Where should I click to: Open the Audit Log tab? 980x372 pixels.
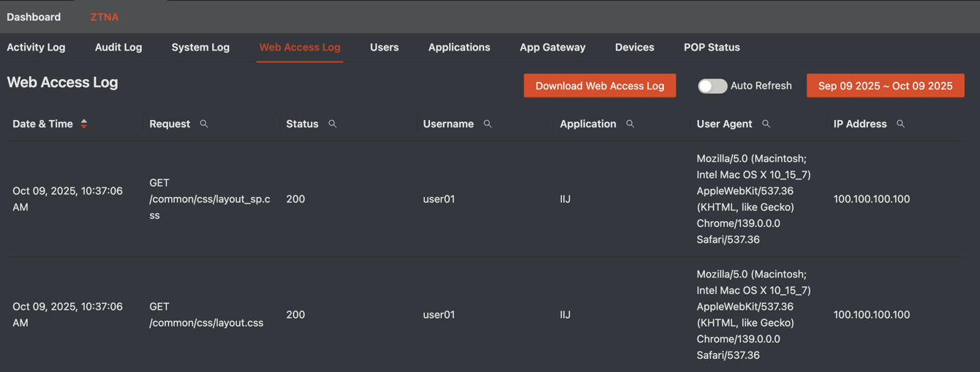click(x=118, y=47)
